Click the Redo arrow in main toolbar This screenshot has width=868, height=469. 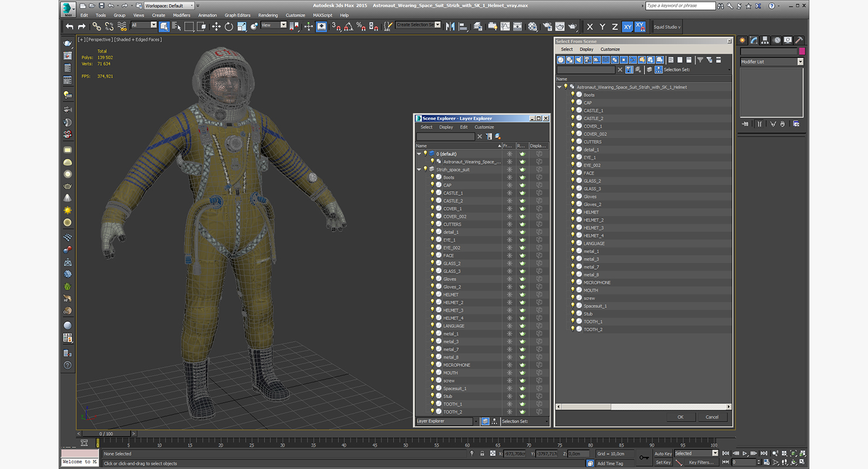(82, 26)
